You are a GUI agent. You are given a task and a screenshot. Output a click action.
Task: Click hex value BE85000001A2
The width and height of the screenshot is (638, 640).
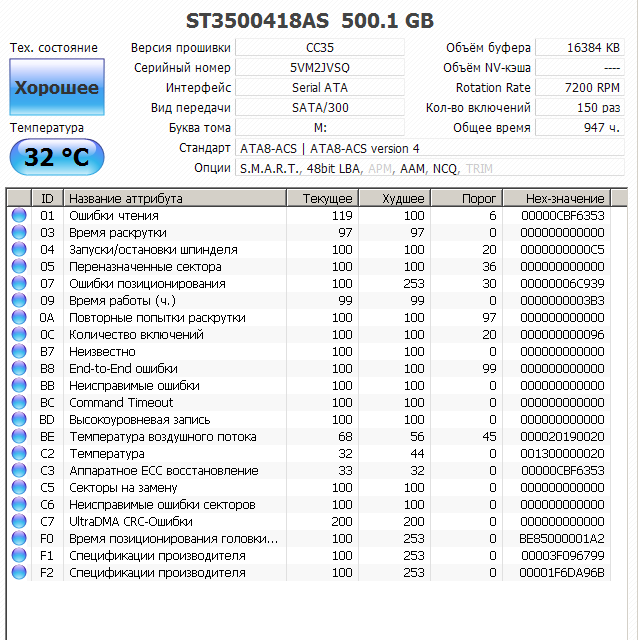(x=562, y=539)
